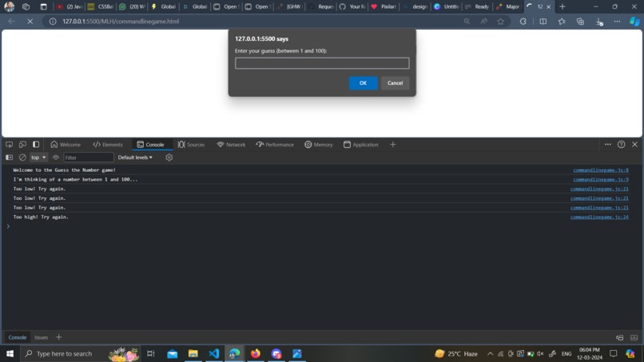Click OK in the guess prompt dialog
This screenshot has width=644, height=362.
pos(363,83)
